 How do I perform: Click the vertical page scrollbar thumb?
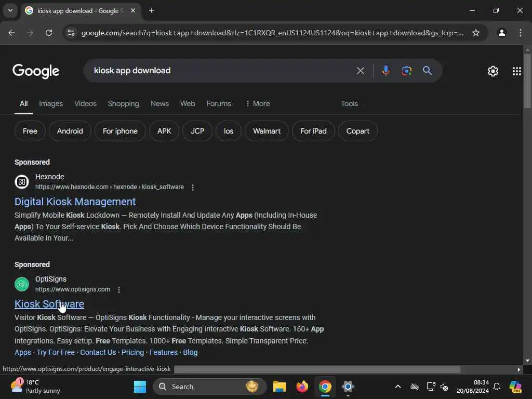click(527, 81)
